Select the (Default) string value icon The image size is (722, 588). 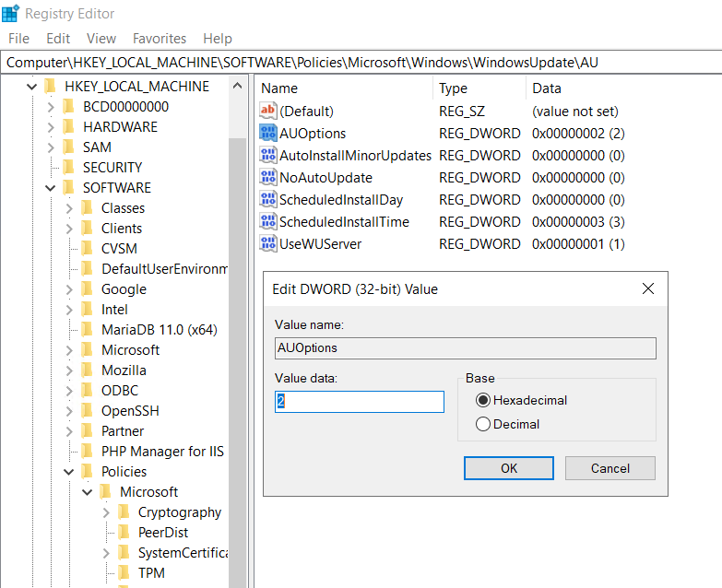coord(268,111)
